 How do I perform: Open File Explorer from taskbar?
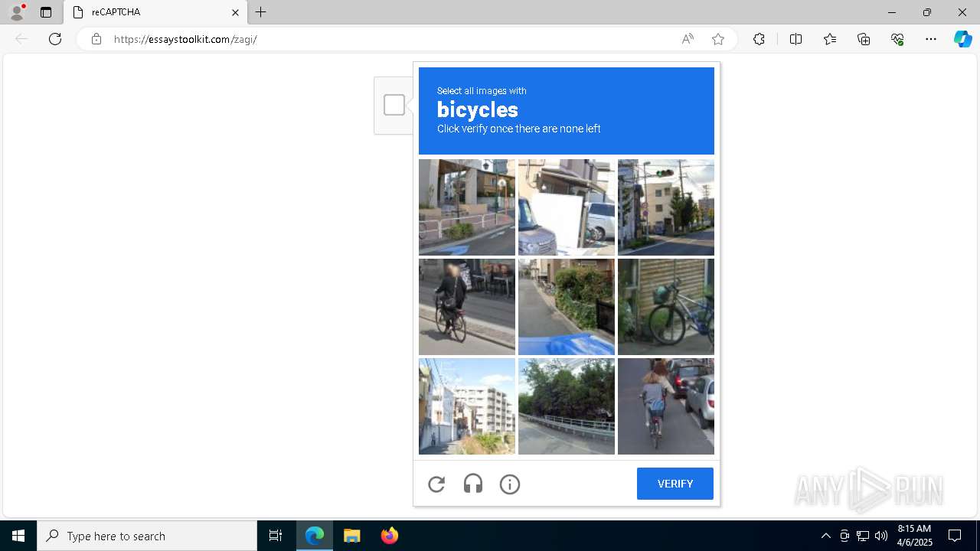click(352, 536)
